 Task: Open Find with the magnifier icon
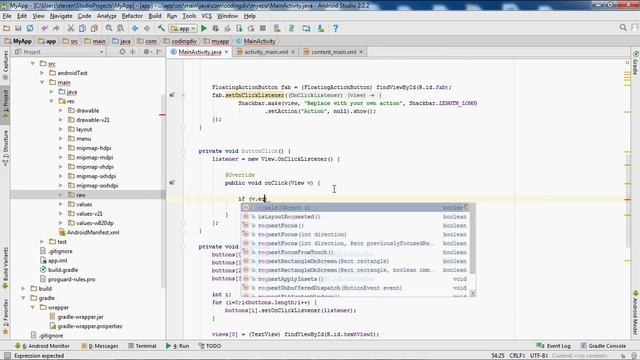point(109,28)
